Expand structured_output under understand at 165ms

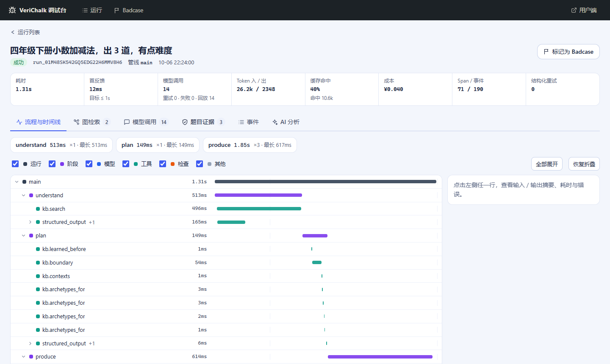pos(30,222)
